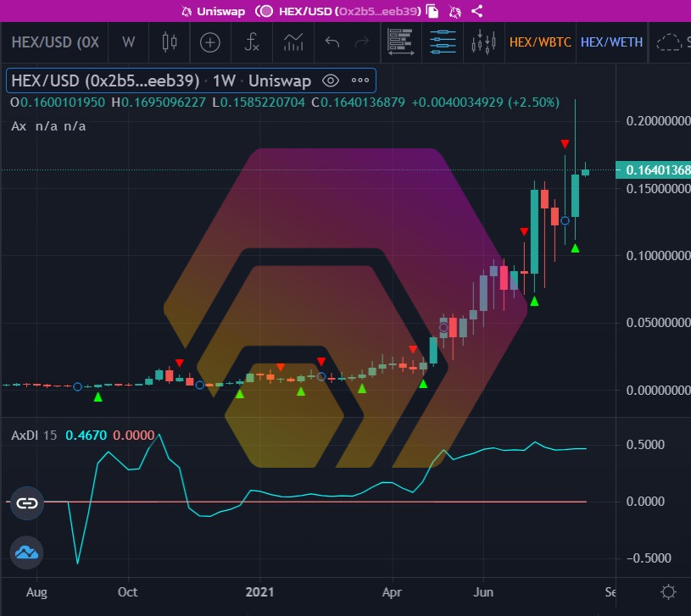Click the 0.5000 indicator axis label
This screenshot has width=691, height=616.
coord(645,445)
